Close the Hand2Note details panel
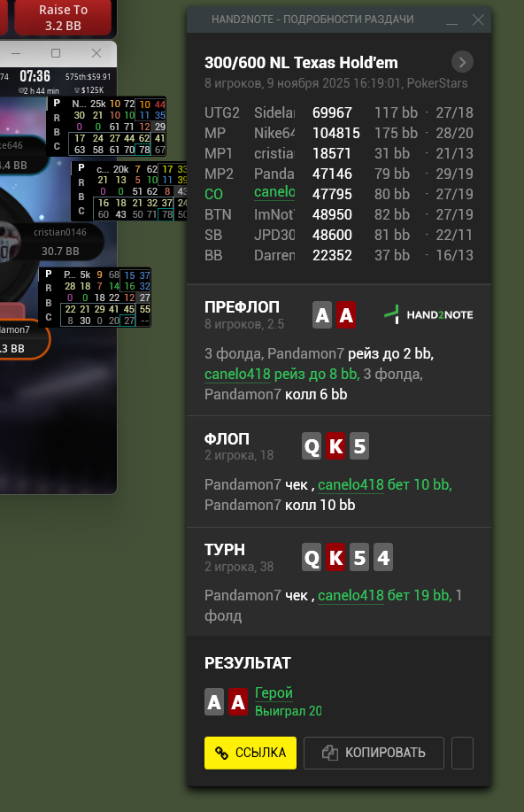Image resolution: width=524 pixels, height=812 pixels. tap(478, 19)
